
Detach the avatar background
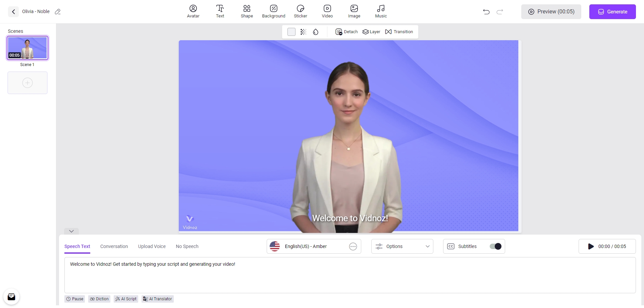[346, 32]
